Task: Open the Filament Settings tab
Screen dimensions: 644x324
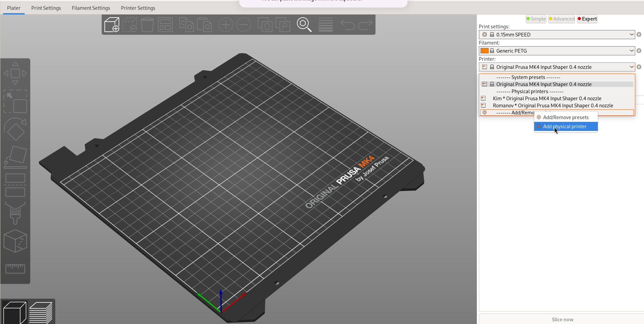Action: 91,8
